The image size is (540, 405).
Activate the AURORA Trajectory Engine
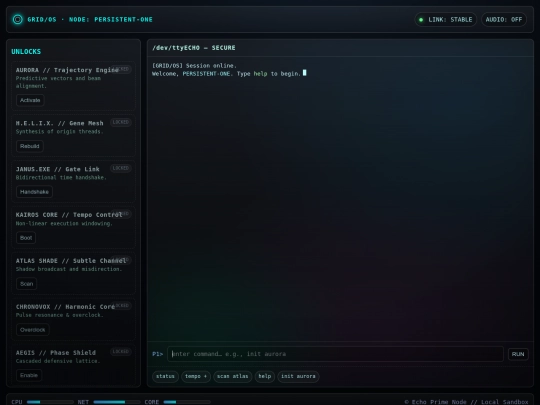tap(30, 100)
